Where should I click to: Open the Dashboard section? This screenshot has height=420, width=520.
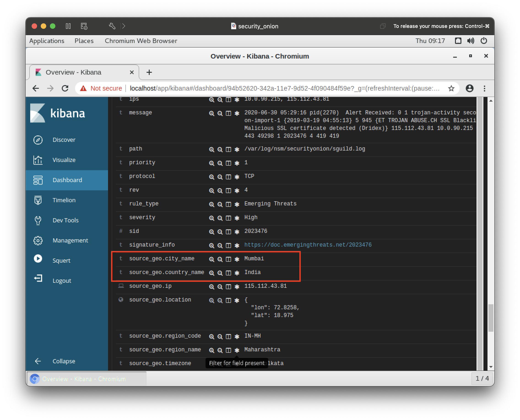(x=67, y=180)
